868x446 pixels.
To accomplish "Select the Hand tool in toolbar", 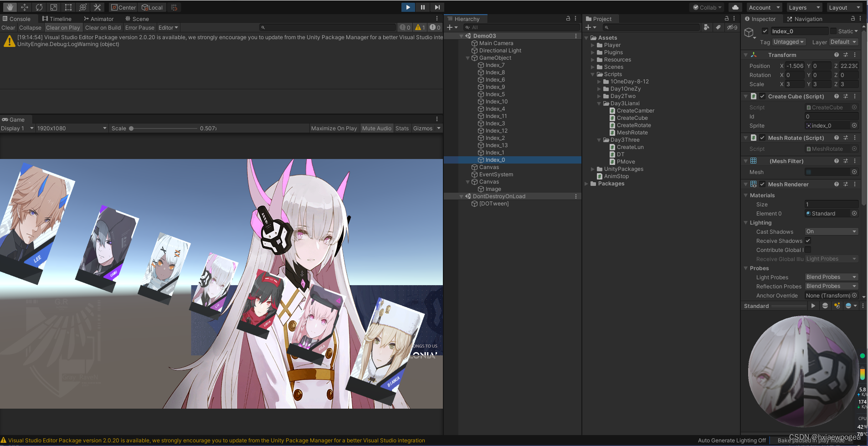I will point(10,7).
